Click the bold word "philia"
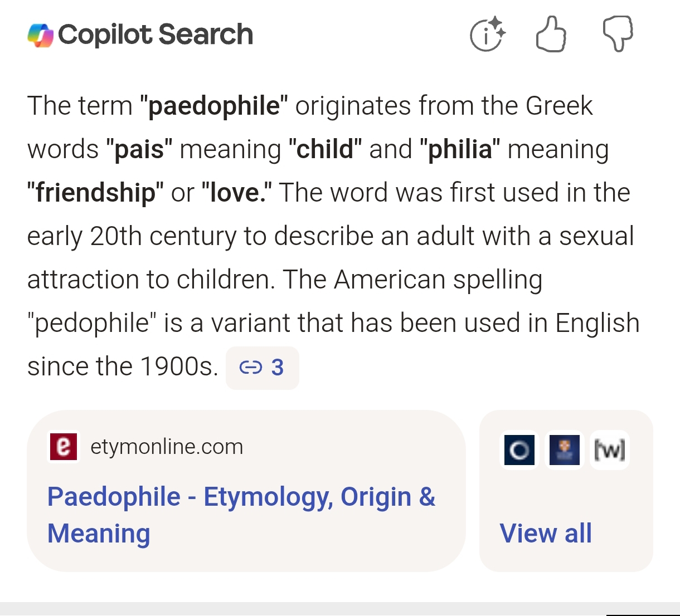The width and height of the screenshot is (680, 616). (x=460, y=149)
